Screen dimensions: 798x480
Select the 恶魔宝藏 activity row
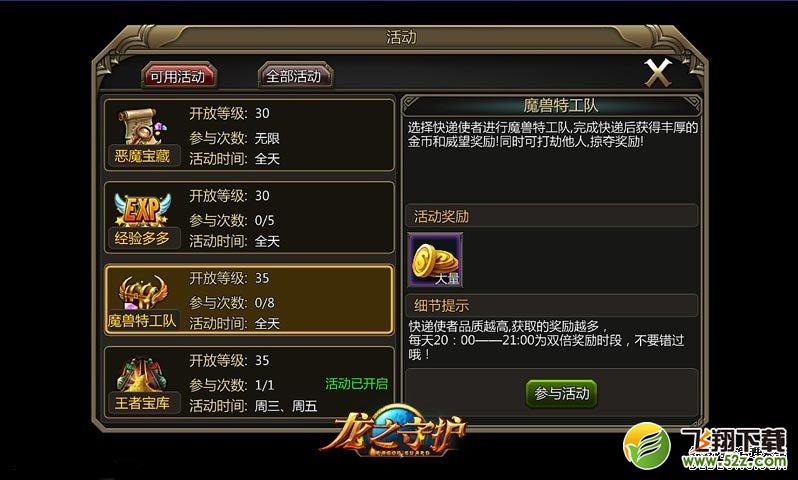coord(249,135)
